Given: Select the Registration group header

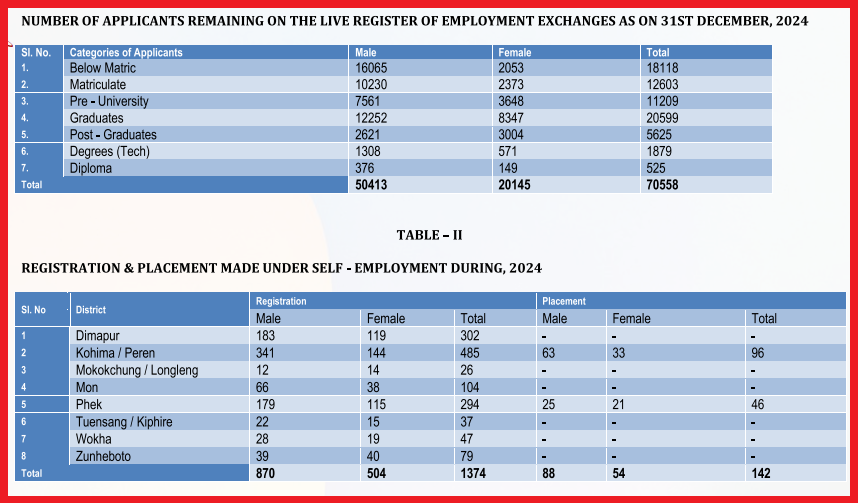Looking at the screenshot, I should 281,301.
